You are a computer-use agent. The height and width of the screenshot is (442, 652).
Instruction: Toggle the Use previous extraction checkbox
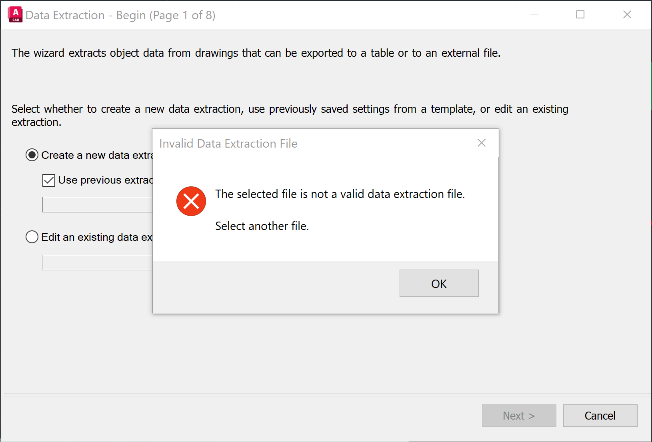click(x=49, y=180)
